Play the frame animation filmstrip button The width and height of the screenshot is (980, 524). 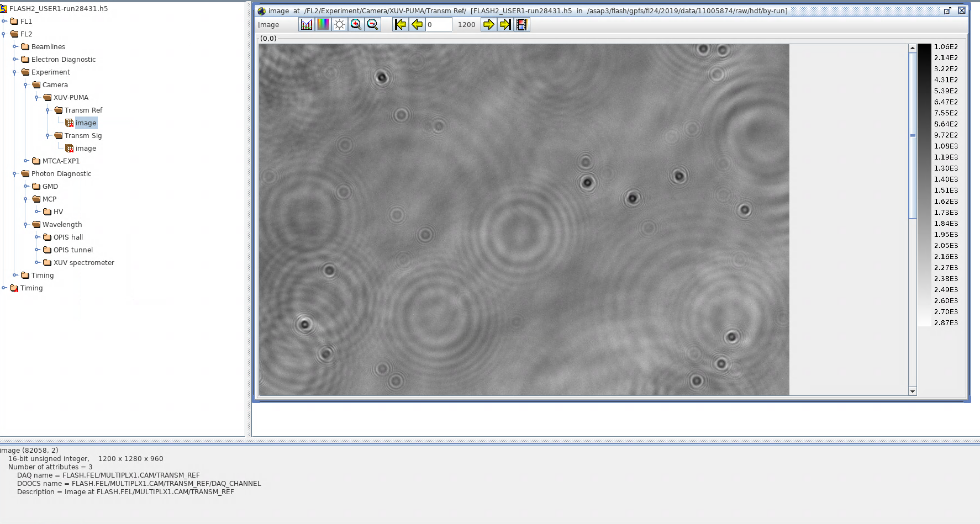coord(521,24)
